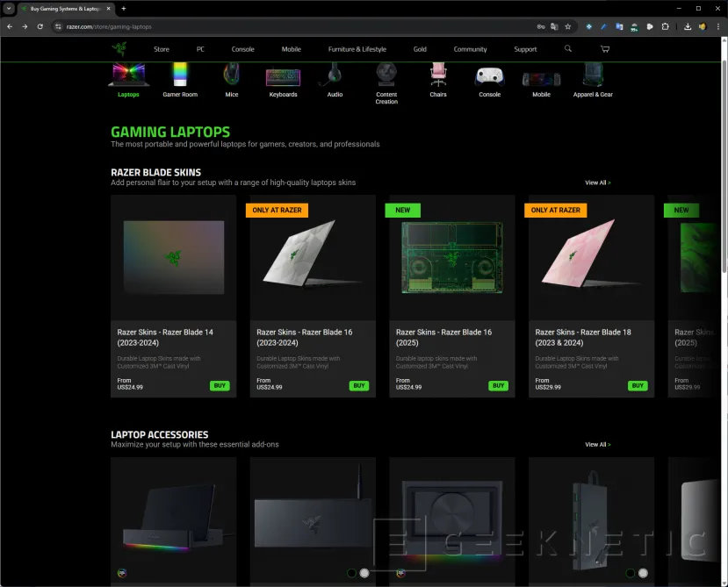Open the power adapter accessory thumbnail
The width and height of the screenshot is (728, 587).
pos(589,520)
